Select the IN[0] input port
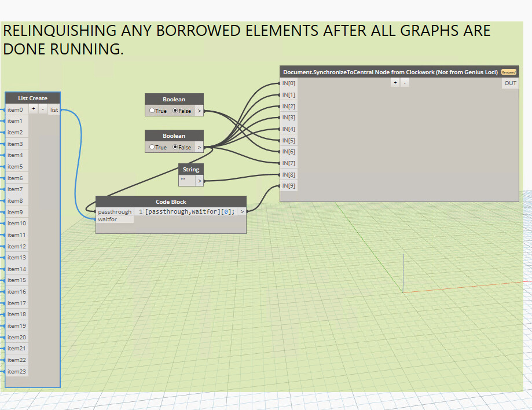Screen dimensions: 532x410 (x=289, y=83)
